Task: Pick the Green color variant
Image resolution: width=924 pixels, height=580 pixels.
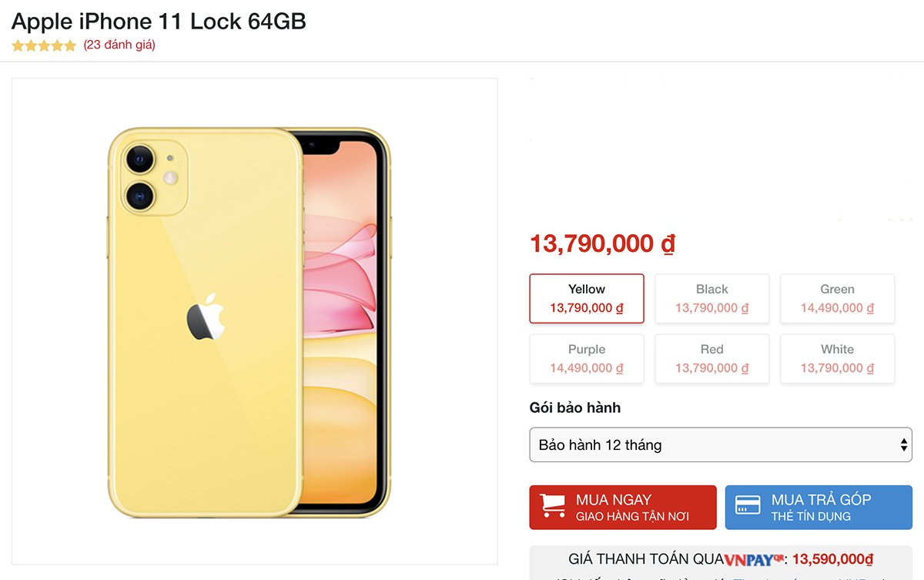Action: [837, 298]
